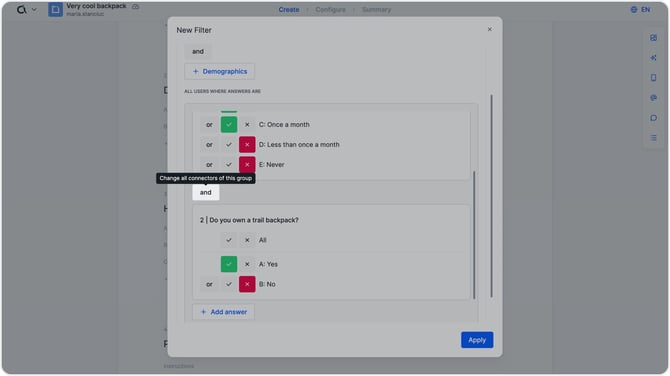Click the Apply button

coord(477,340)
